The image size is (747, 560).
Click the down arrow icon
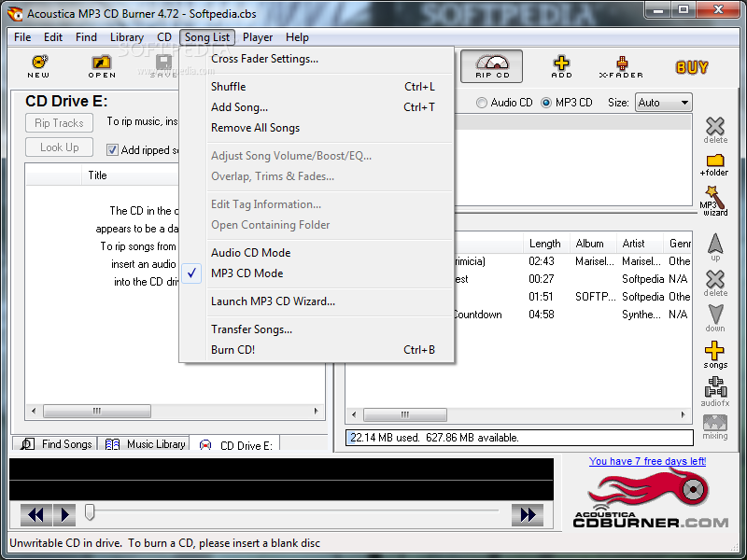(715, 317)
